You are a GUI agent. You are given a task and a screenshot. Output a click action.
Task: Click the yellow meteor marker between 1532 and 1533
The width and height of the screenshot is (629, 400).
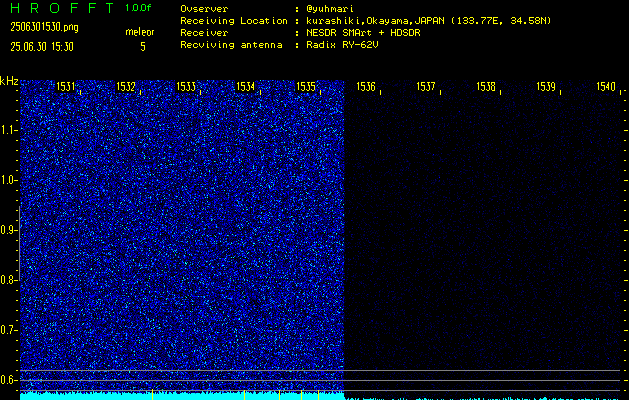[x=152, y=394]
